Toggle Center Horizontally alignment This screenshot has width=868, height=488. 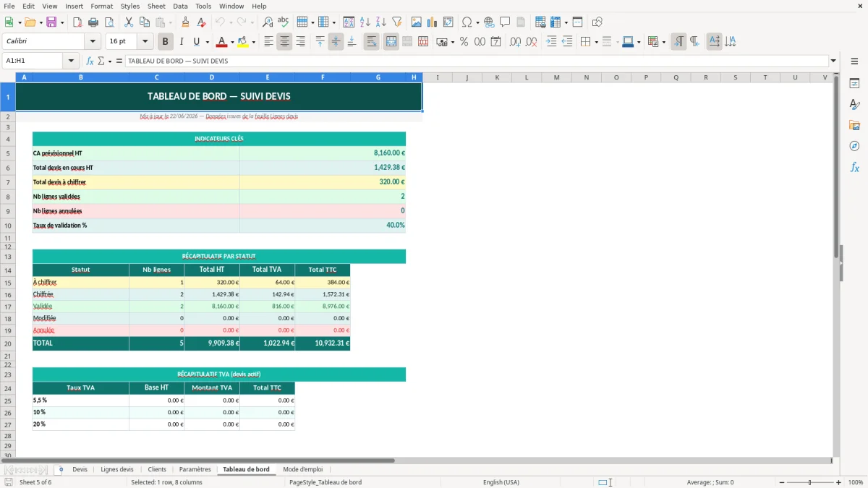[284, 42]
